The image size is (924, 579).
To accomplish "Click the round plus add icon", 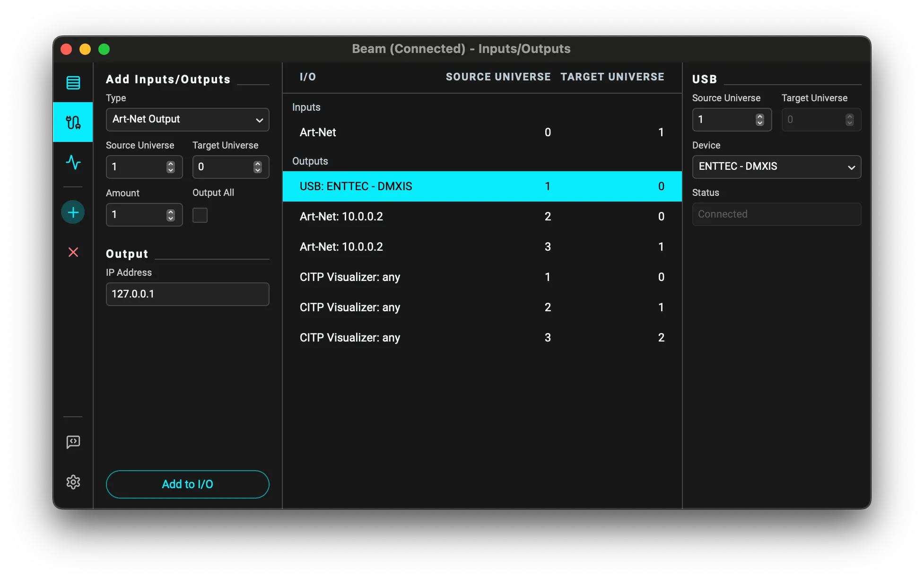I will tap(73, 212).
